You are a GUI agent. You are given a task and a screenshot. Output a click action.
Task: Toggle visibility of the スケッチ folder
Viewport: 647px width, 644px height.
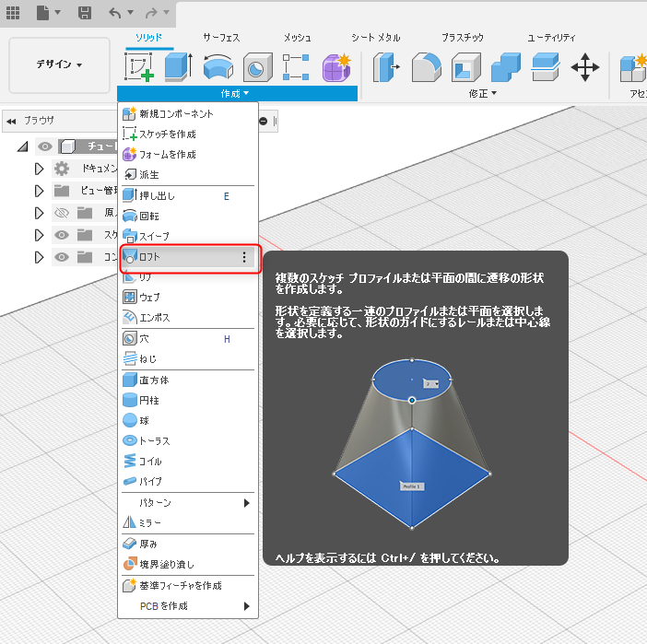coord(62,235)
